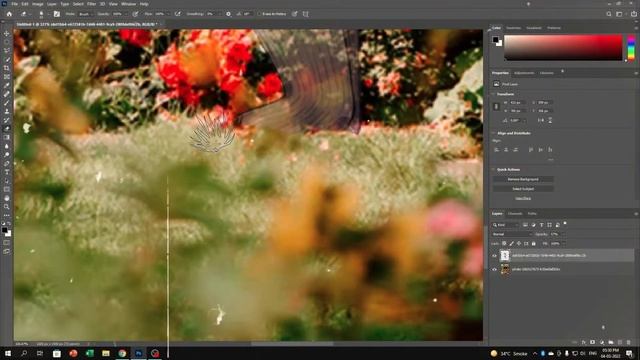The image size is (640, 360).
Task: Select the Zoom tool in the toolbar
Action: tap(7, 207)
